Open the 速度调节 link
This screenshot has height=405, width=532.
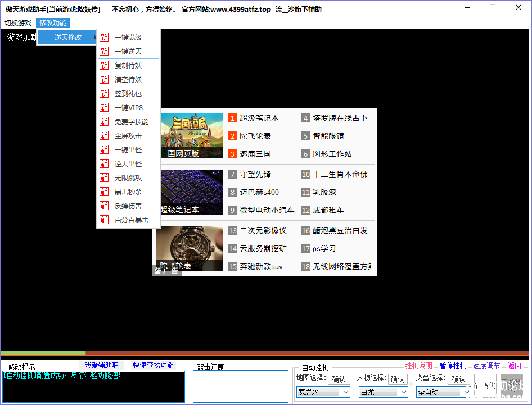coord(486,366)
